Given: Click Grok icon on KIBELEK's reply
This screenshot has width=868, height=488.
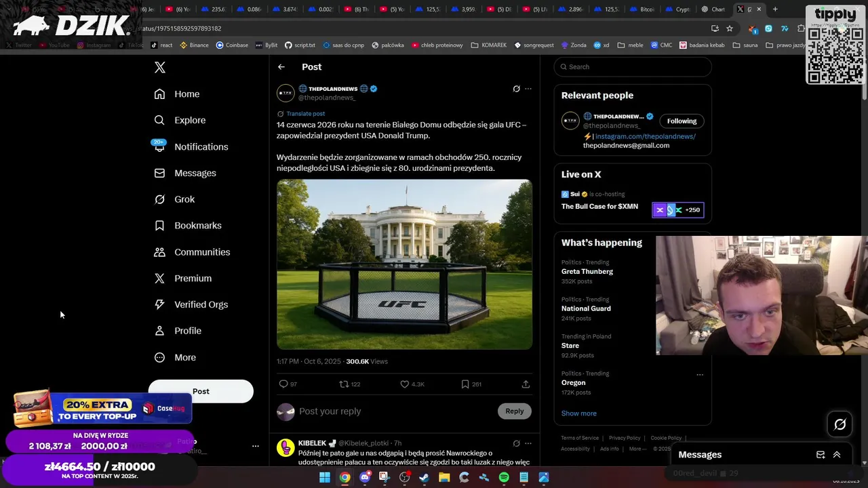Looking at the screenshot, I should coord(516,443).
